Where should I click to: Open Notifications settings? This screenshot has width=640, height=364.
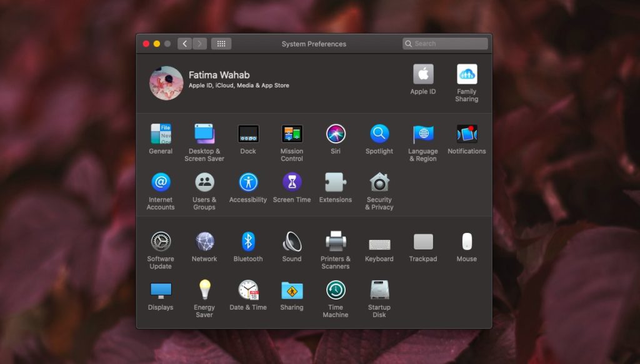(x=467, y=135)
